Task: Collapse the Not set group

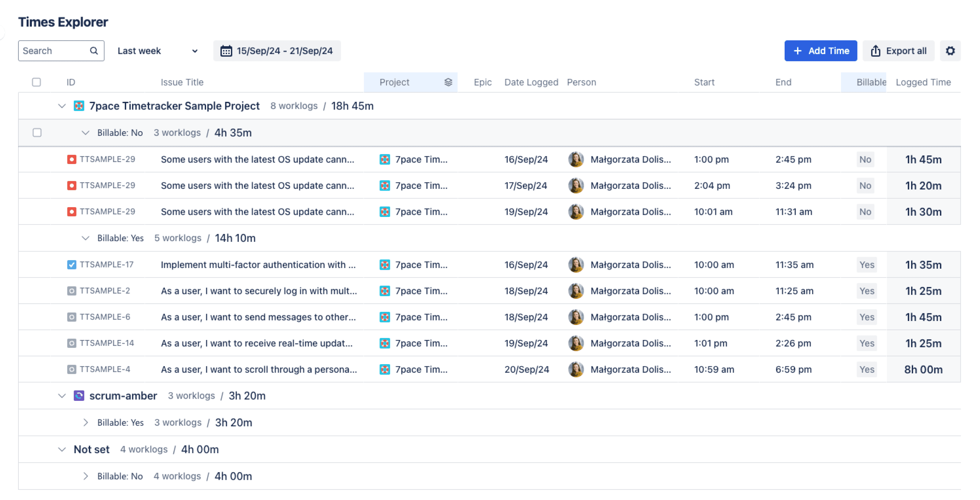Action: [62, 450]
